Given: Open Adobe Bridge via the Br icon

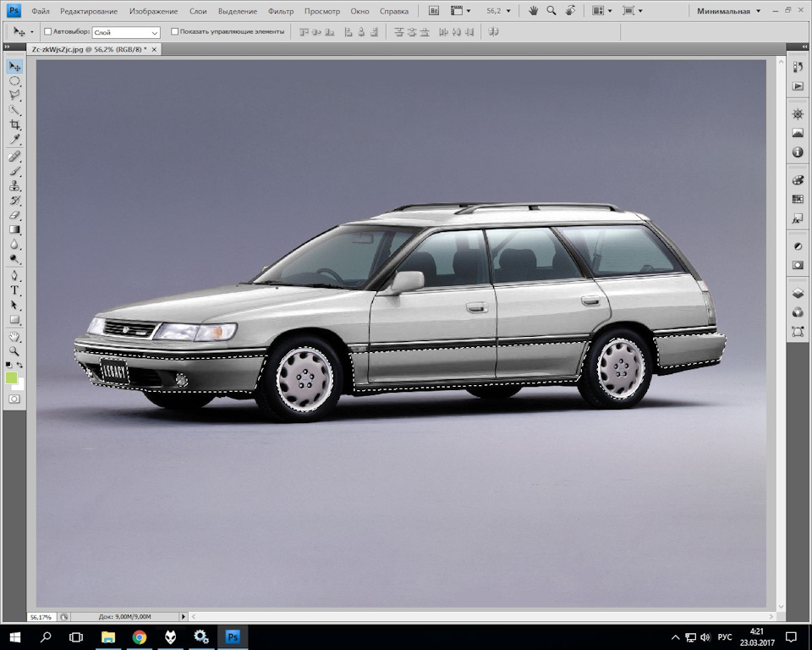Looking at the screenshot, I should 432,11.
